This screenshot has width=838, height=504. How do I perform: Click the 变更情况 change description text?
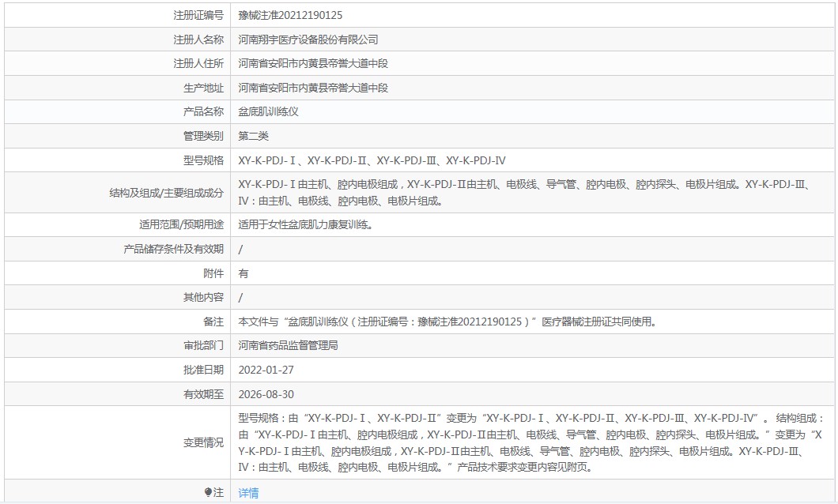tap(531, 442)
